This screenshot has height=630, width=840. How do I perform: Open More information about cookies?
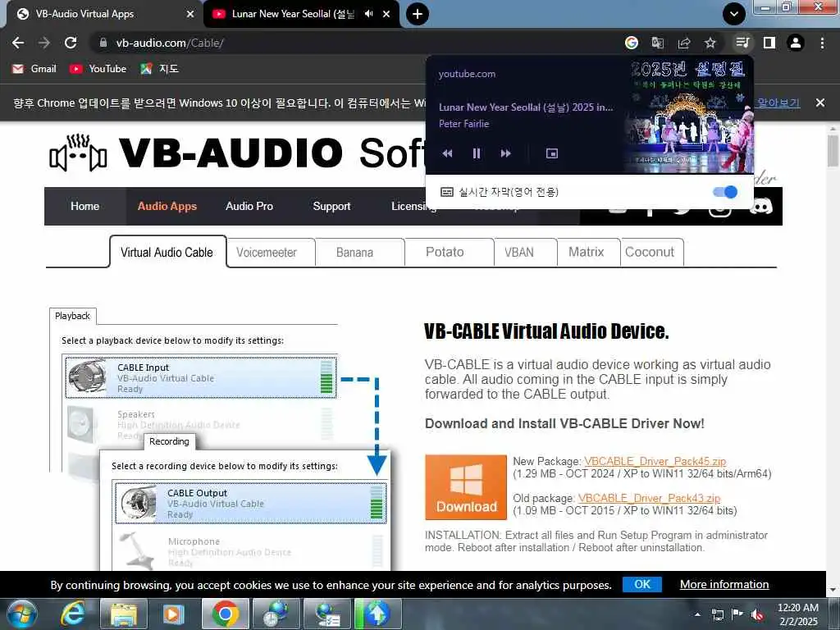pyautogui.click(x=724, y=584)
